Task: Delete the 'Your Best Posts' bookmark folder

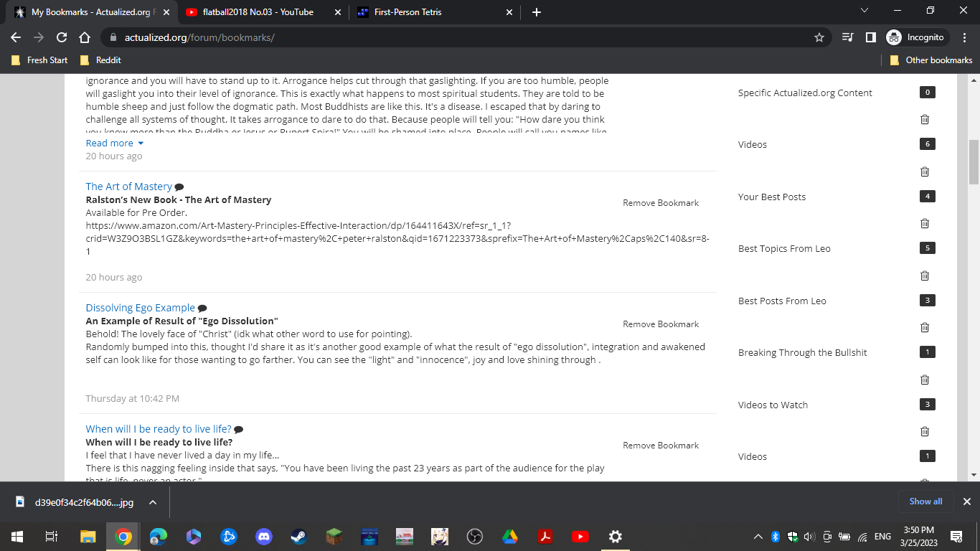Action: tap(925, 223)
